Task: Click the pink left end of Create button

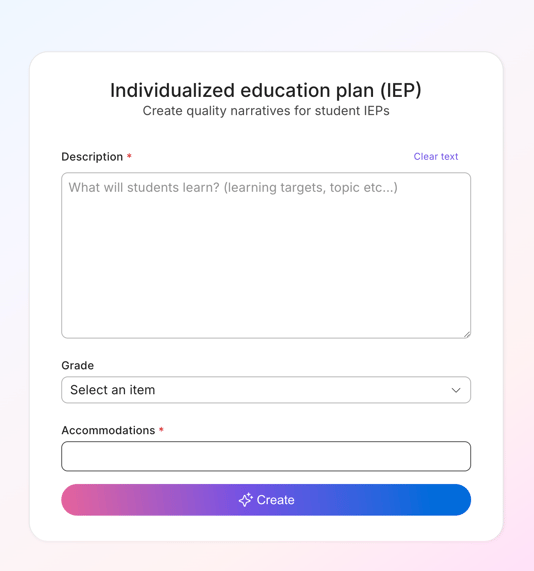Action: click(78, 500)
